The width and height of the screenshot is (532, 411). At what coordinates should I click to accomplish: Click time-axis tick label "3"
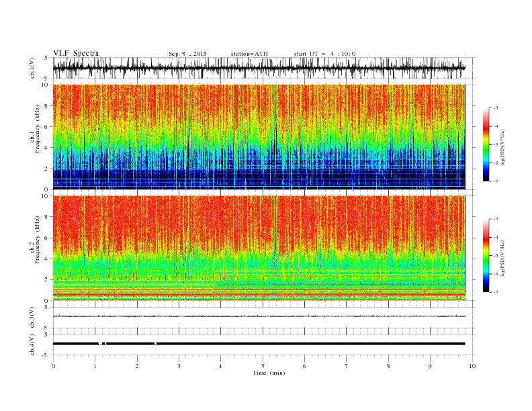point(179,366)
